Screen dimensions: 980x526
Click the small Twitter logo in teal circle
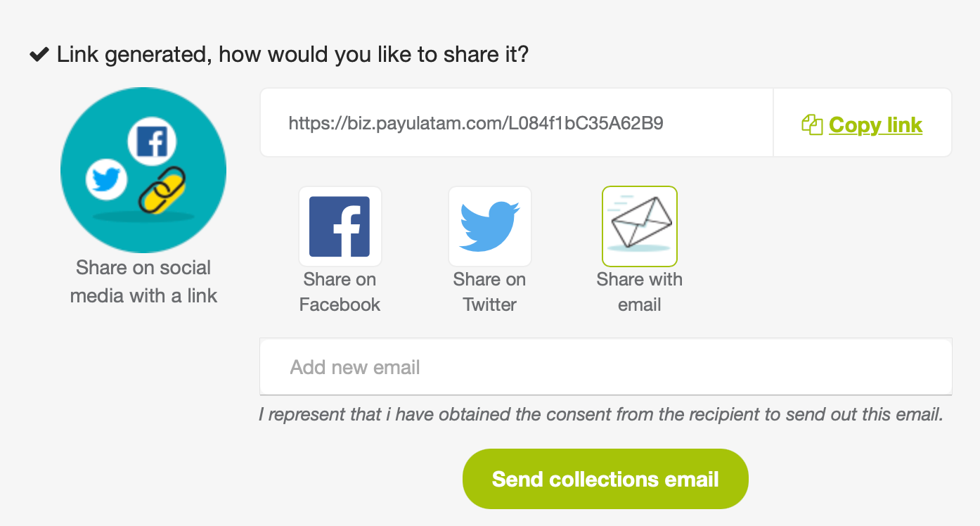click(106, 179)
